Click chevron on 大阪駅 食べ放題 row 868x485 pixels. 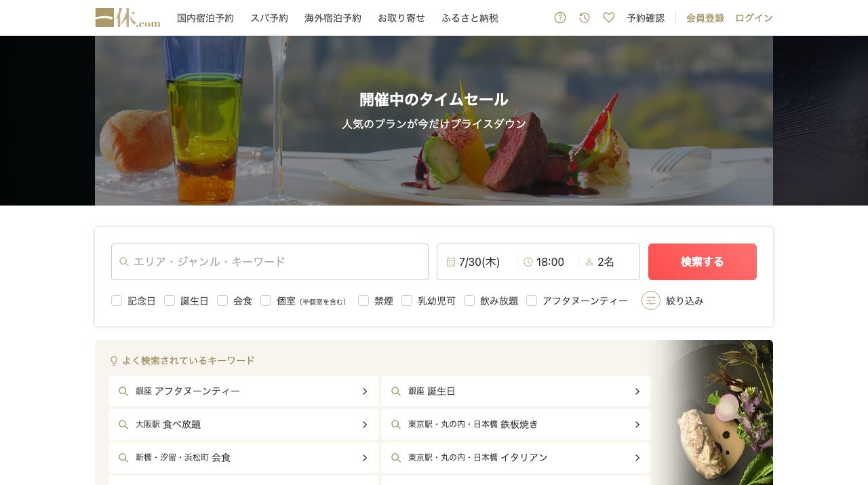pos(364,425)
